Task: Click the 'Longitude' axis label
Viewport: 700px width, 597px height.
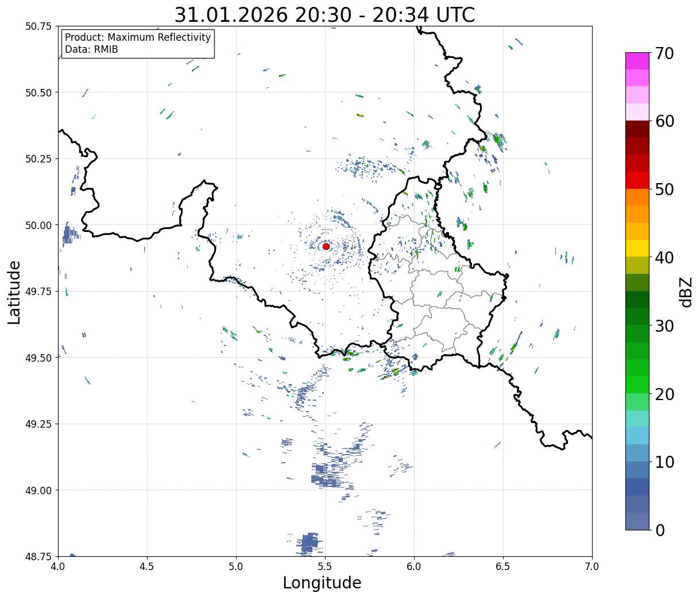Action: click(322, 583)
